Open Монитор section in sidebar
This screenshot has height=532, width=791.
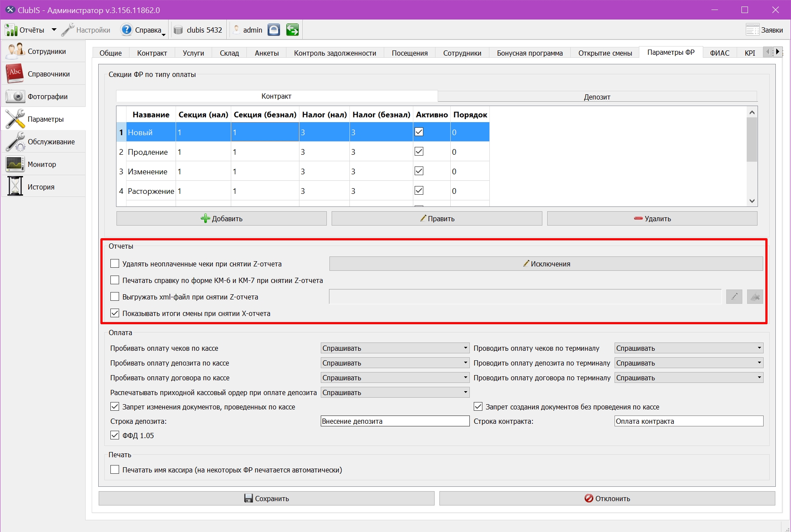tap(43, 164)
